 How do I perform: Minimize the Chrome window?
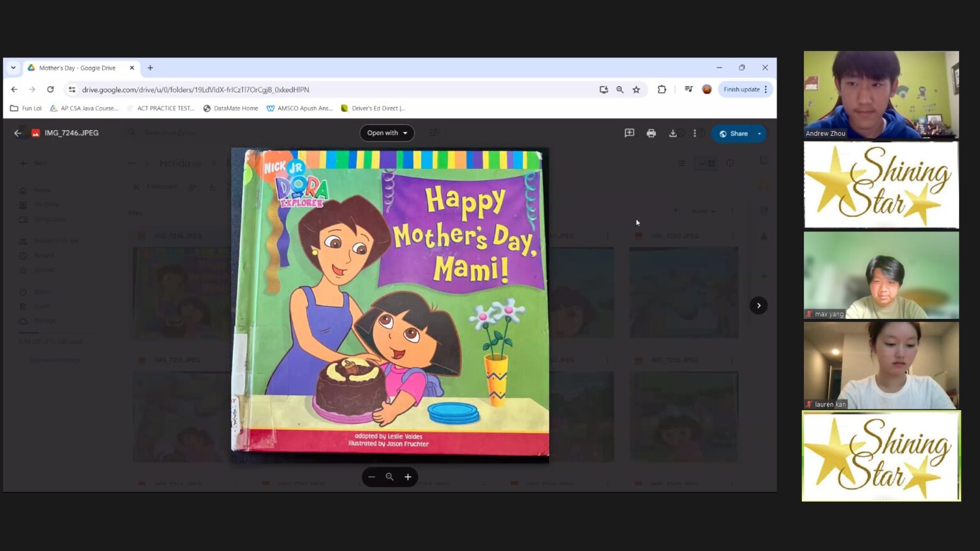pos(719,68)
